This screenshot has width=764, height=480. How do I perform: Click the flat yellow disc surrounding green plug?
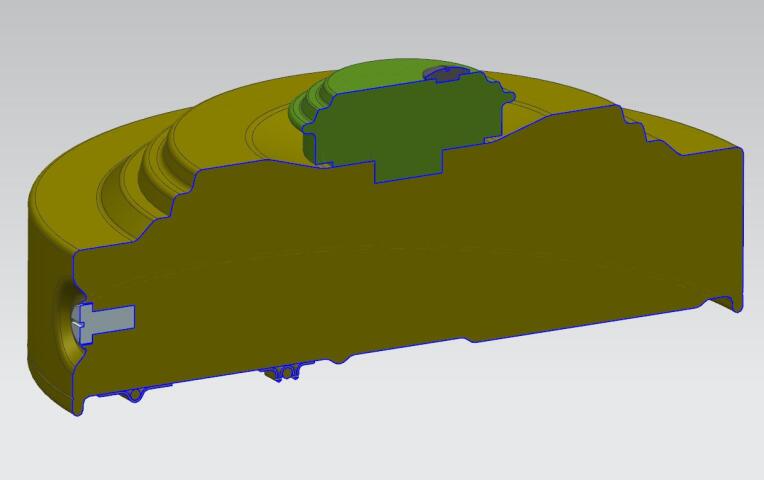[253, 134]
